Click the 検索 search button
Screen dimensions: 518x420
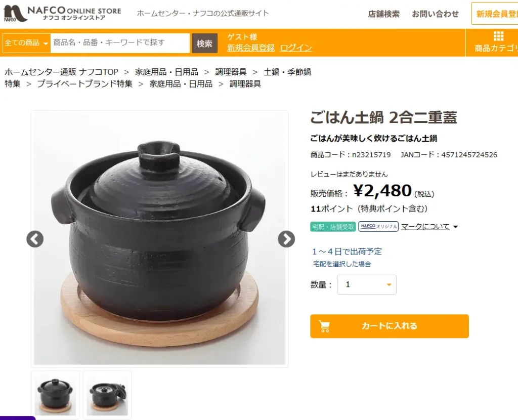(204, 44)
